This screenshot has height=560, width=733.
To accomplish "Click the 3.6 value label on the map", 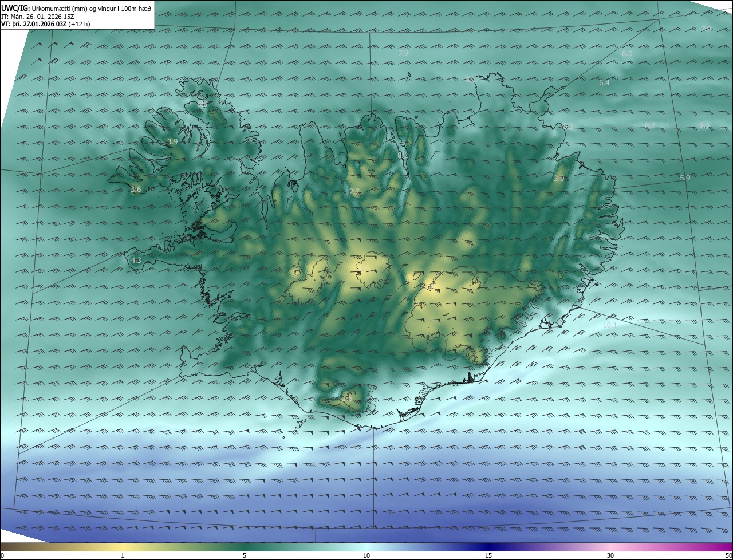I will coord(136,190).
